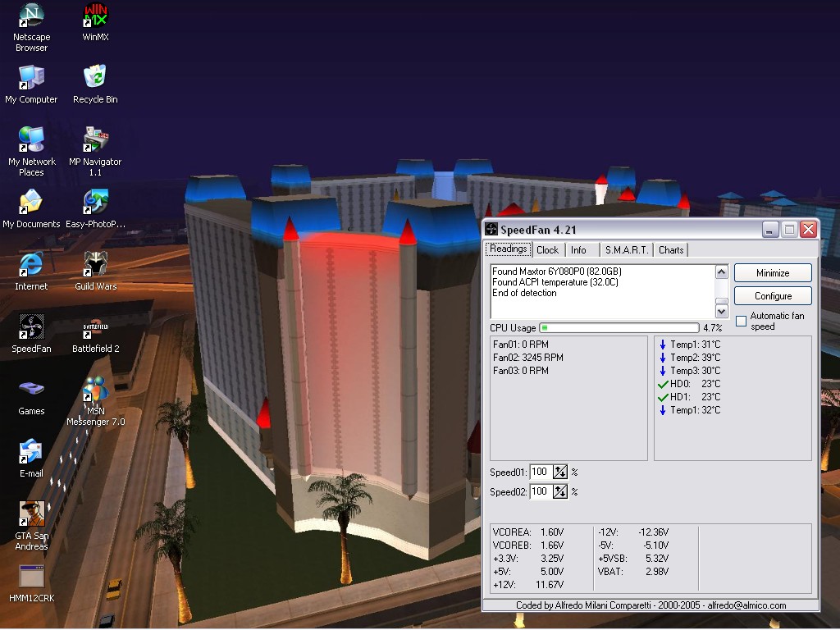Image resolution: width=840 pixels, height=630 pixels.
Task: Open Netscape Browser shortcut
Action: [x=31, y=16]
